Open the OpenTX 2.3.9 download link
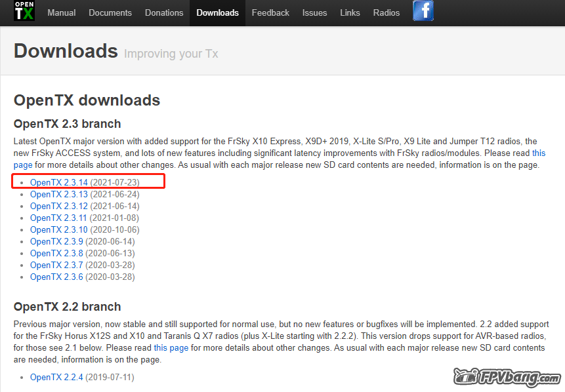 pyautogui.click(x=56, y=241)
